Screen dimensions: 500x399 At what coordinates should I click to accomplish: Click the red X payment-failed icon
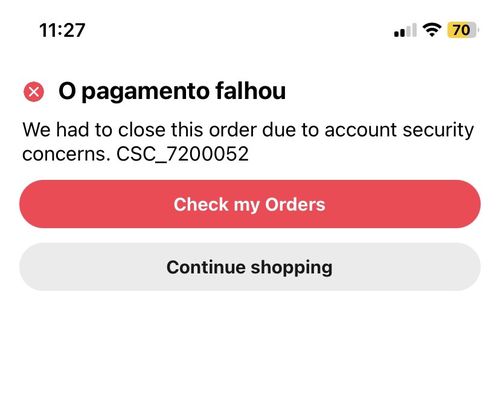[34, 92]
